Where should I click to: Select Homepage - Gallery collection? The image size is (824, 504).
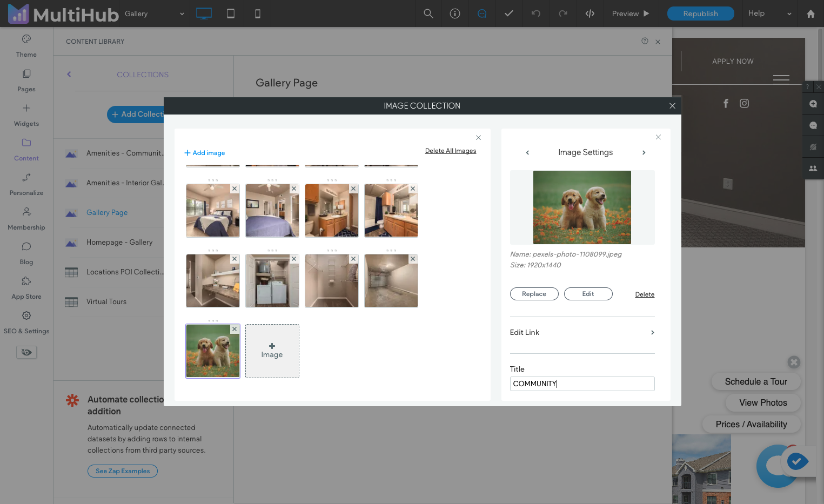click(119, 243)
